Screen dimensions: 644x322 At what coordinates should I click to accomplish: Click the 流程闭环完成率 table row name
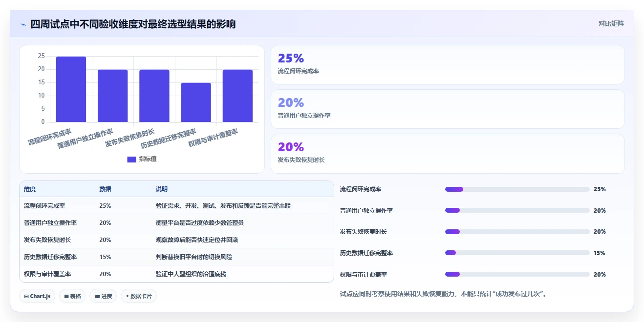click(44, 206)
